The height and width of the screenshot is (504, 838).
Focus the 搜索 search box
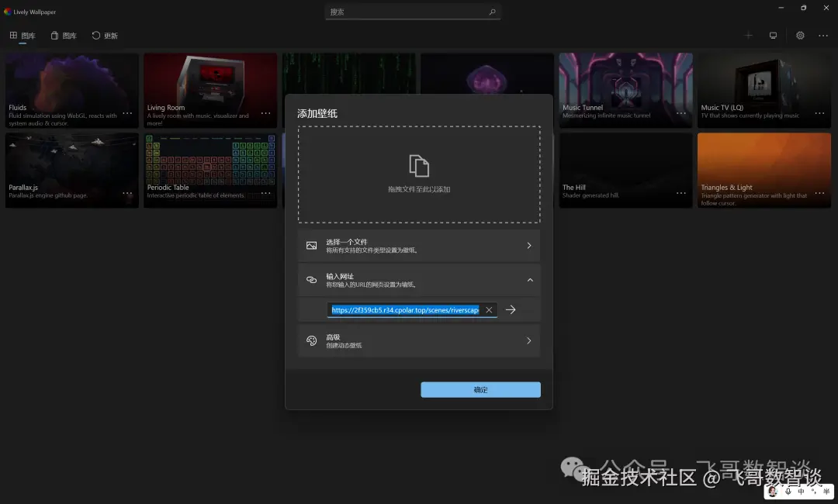[413, 12]
